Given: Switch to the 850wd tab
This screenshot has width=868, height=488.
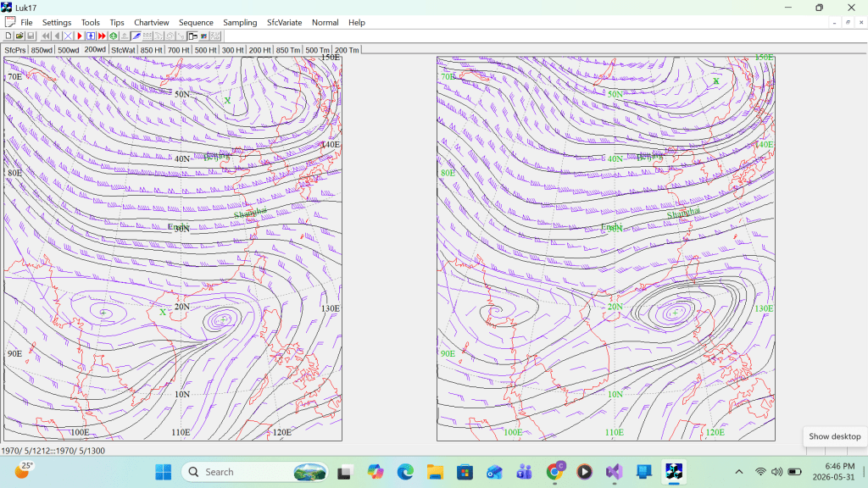Looking at the screenshot, I should pyautogui.click(x=42, y=50).
